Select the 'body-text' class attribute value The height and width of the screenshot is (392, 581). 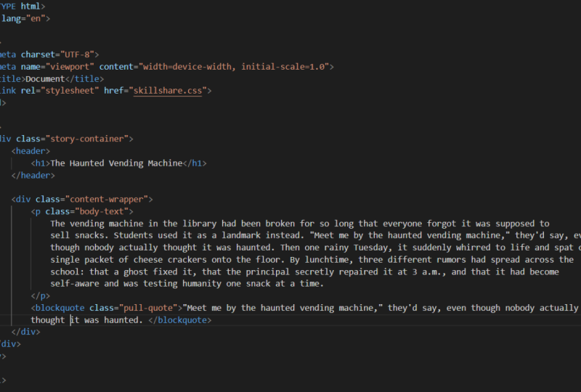(x=101, y=211)
